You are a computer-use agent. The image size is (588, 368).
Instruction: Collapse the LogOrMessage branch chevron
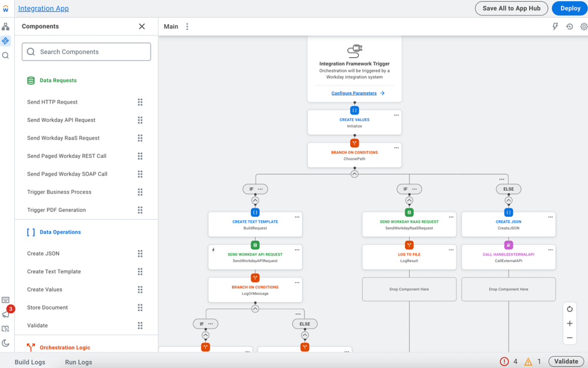(x=255, y=309)
